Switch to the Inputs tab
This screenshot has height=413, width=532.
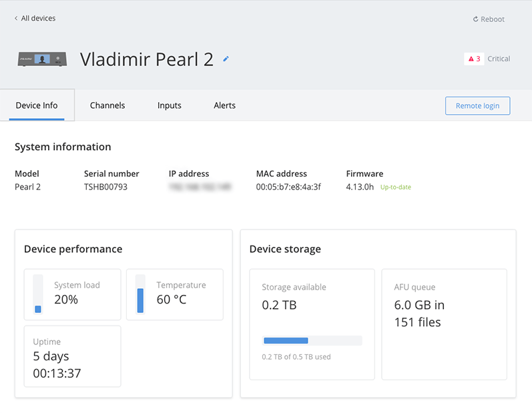[x=170, y=105]
